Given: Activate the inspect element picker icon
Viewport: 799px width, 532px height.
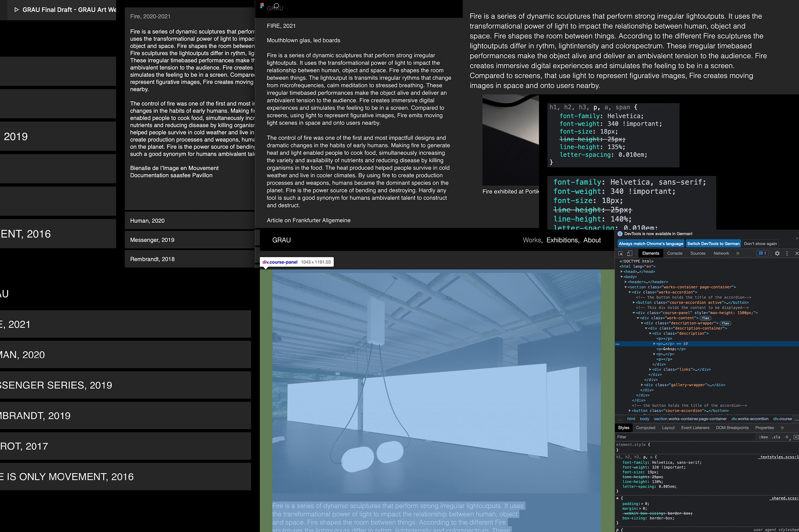Looking at the screenshot, I should click(x=620, y=253).
